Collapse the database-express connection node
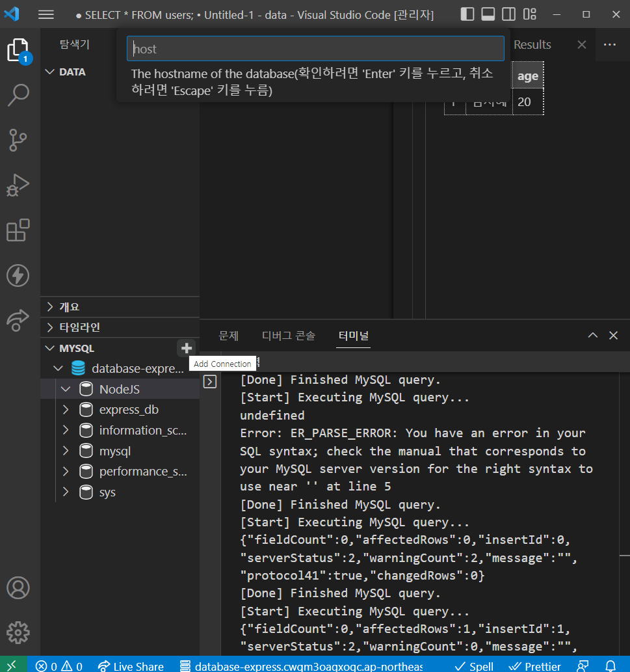Viewport: 630px width, 672px height. tap(58, 368)
